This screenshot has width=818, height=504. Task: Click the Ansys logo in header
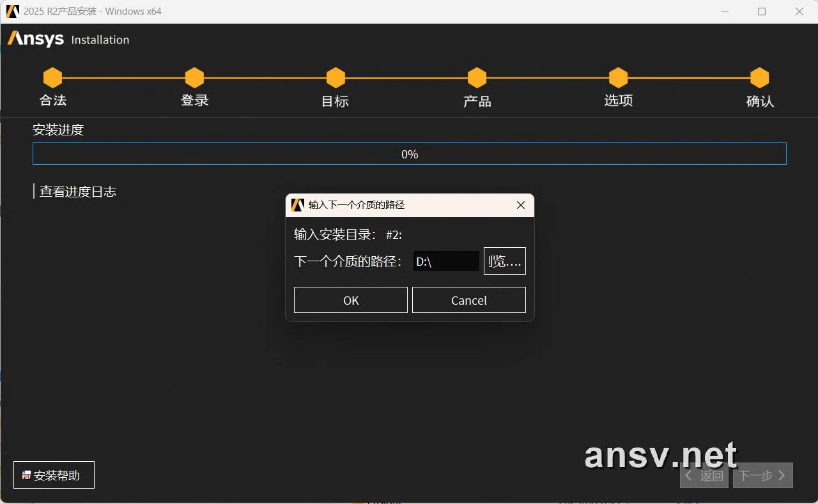click(x=36, y=39)
